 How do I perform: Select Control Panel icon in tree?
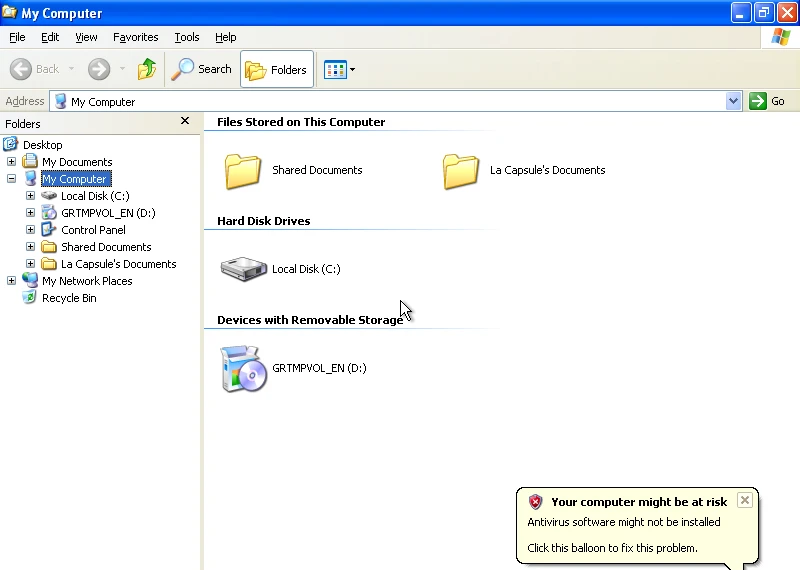pos(49,230)
